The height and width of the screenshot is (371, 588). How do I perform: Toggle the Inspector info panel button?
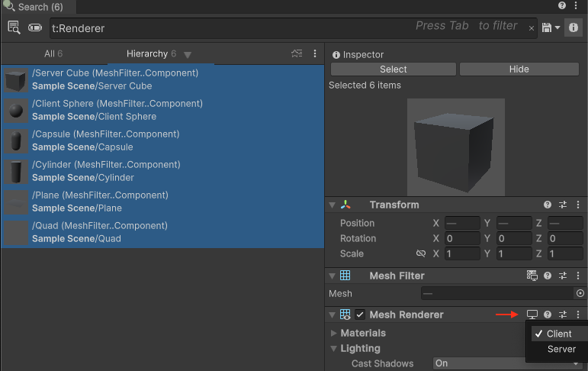click(x=572, y=27)
